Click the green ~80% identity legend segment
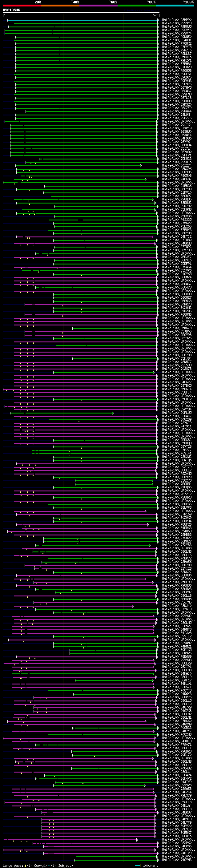 (x=137, y=6)
